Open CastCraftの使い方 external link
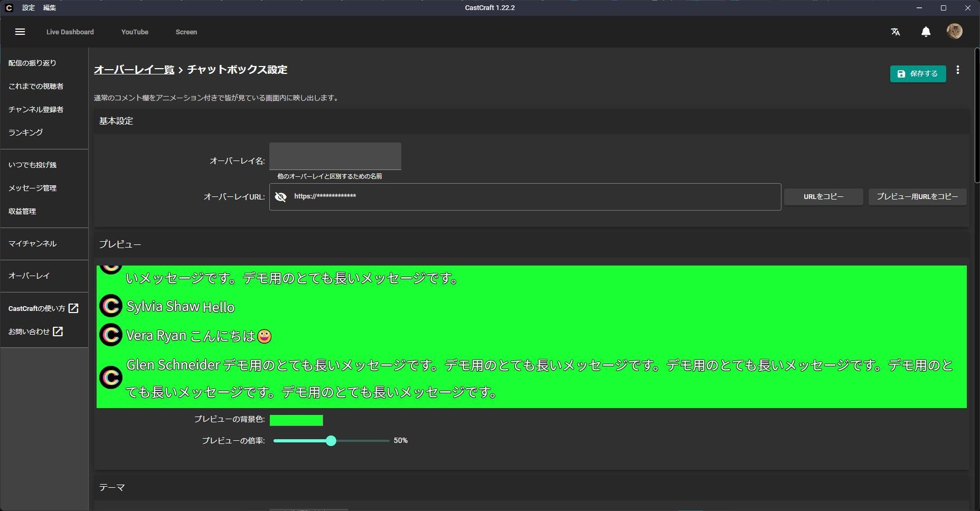Image resolution: width=980 pixels, height=511 pixels. coord(43,308)
